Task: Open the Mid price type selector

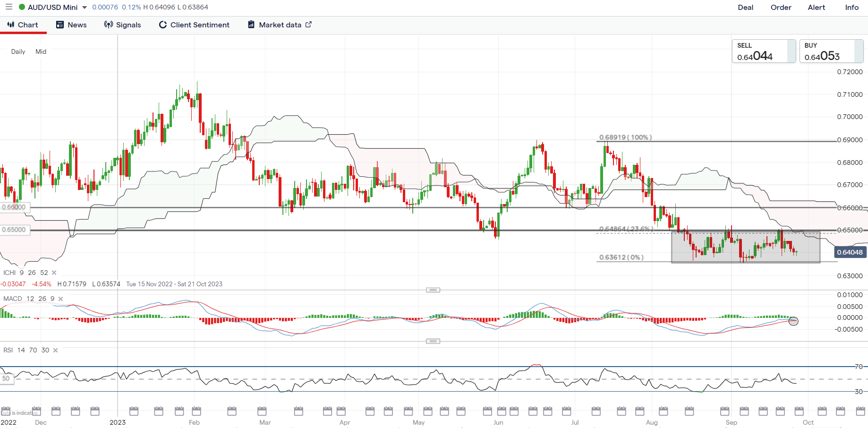Action: pos(41,51)
